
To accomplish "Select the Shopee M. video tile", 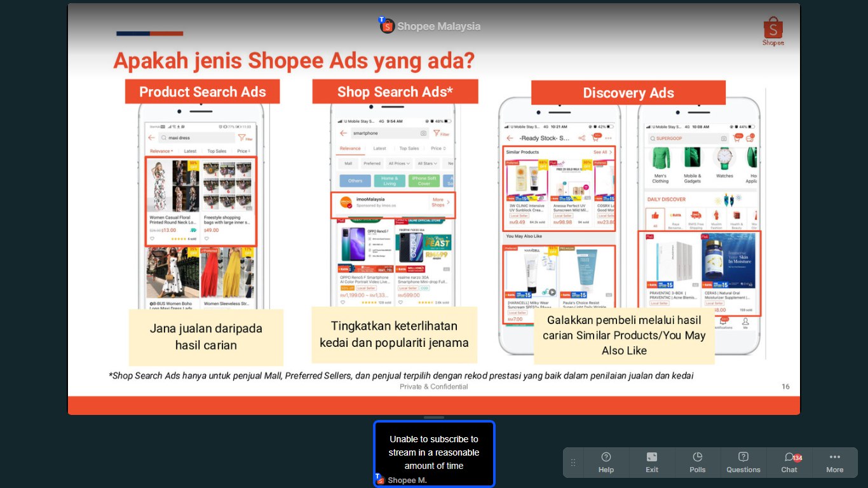I will pos(434,454).
